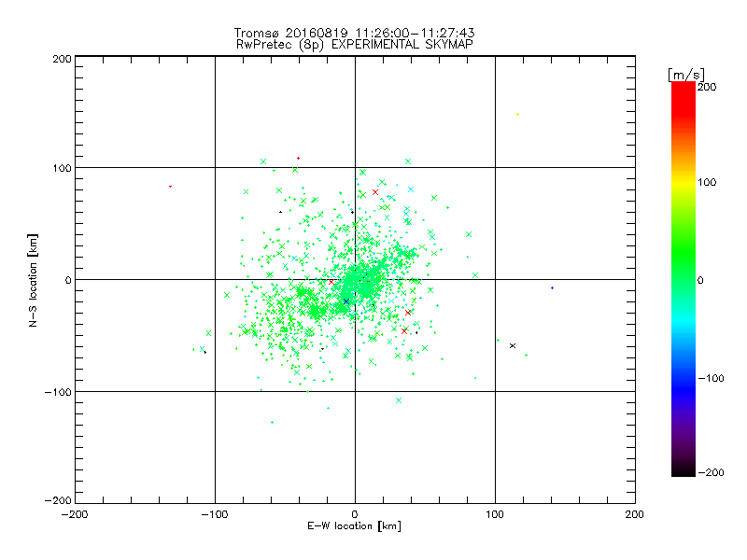The image size is (747, 560).
Task: Click the y-axis tick label "200" at top
Action: [x=62, y=59]
